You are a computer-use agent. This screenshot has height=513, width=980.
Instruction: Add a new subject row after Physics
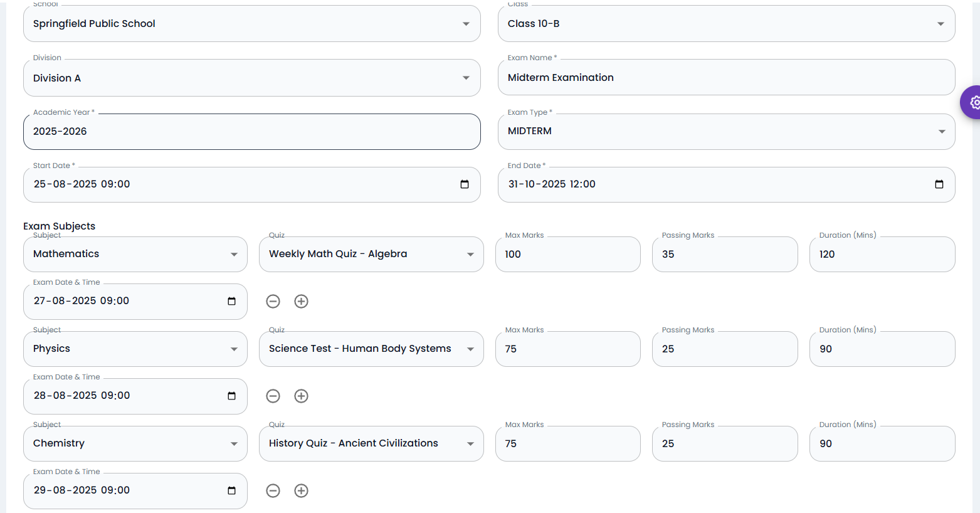coord(301,396)
